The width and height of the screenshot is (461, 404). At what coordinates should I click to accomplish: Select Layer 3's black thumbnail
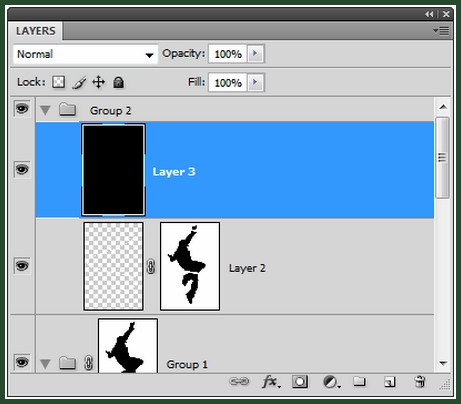[113, 170]
